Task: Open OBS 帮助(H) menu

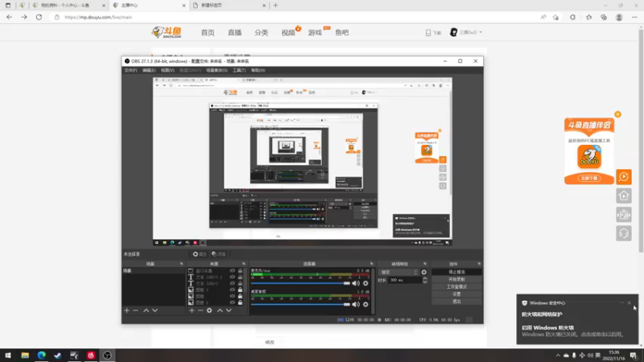Action: pyautogui.click(x=258, y=71)
